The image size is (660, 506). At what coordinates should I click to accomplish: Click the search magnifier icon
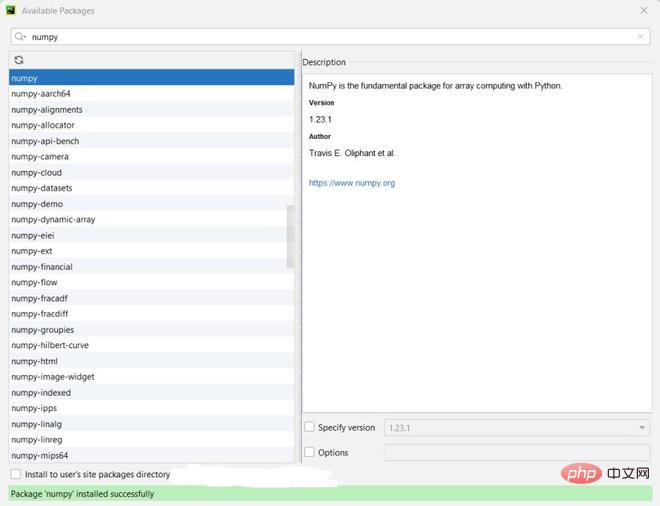click(x=19, y=37)
